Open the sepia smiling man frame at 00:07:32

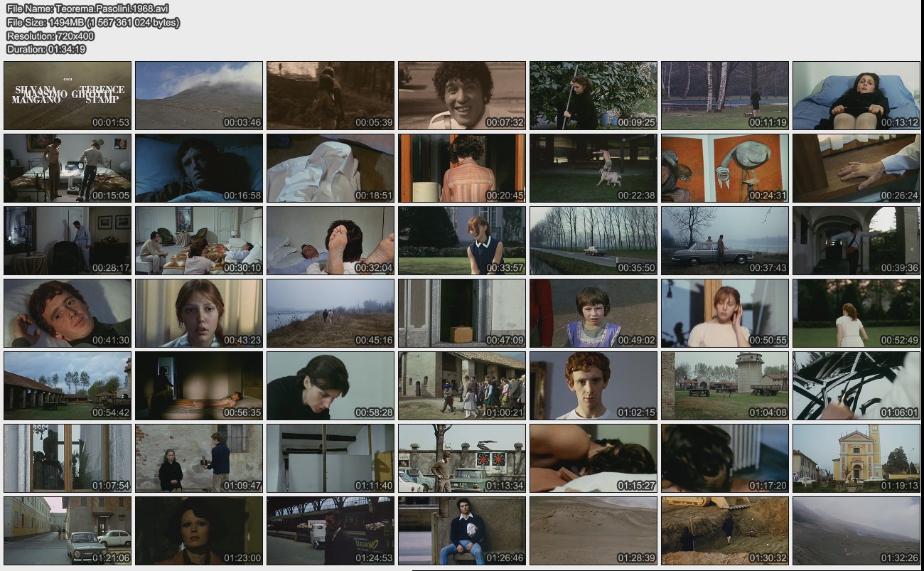[x=462, y=95]
